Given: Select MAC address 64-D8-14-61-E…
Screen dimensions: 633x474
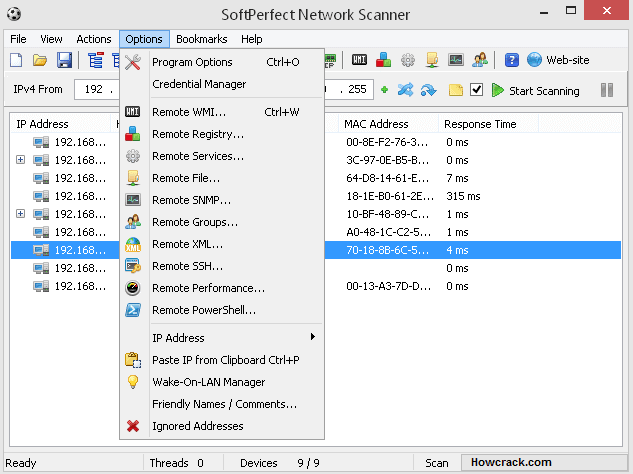Looking at the screenshot, I should [387, 178].
